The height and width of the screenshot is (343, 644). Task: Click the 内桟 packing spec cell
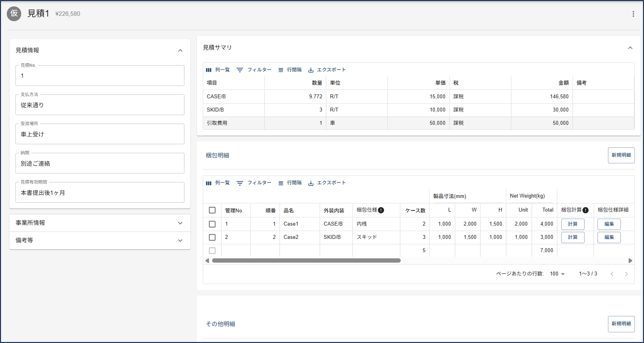(x=376, y=224)
